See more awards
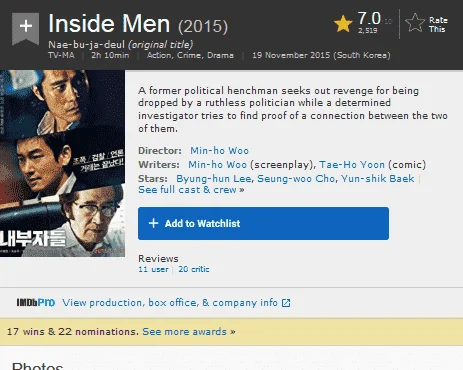 coord(189,332)
